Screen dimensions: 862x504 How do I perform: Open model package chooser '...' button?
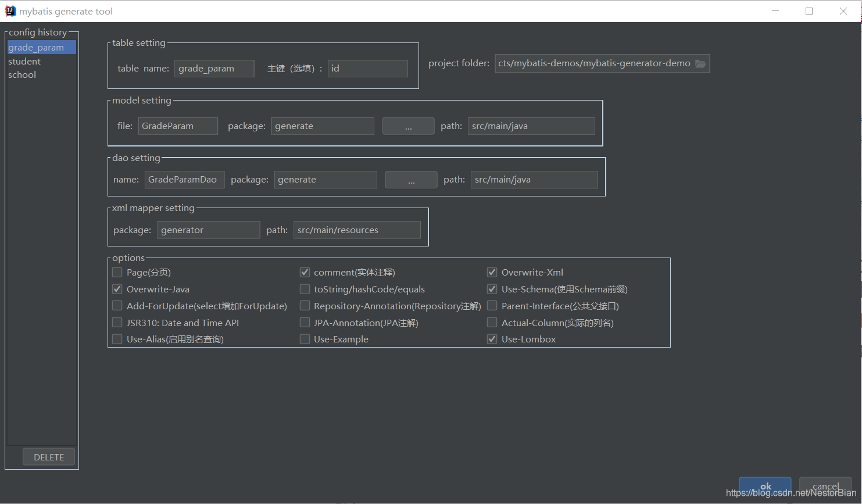coord(408,126)
